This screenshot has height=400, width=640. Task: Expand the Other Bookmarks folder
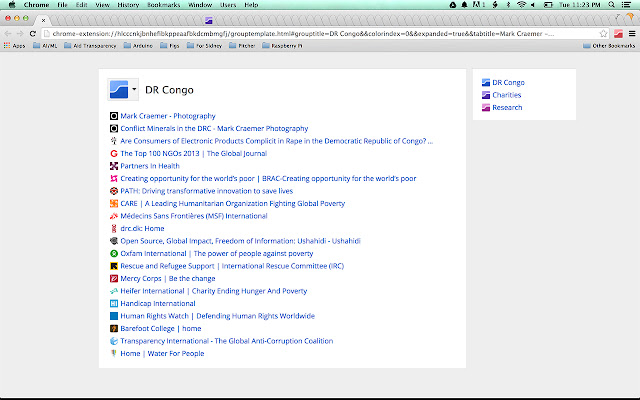(609, 46)
